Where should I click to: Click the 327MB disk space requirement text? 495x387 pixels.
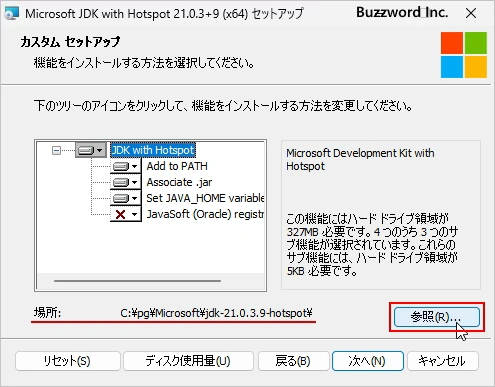click(372, 244)
